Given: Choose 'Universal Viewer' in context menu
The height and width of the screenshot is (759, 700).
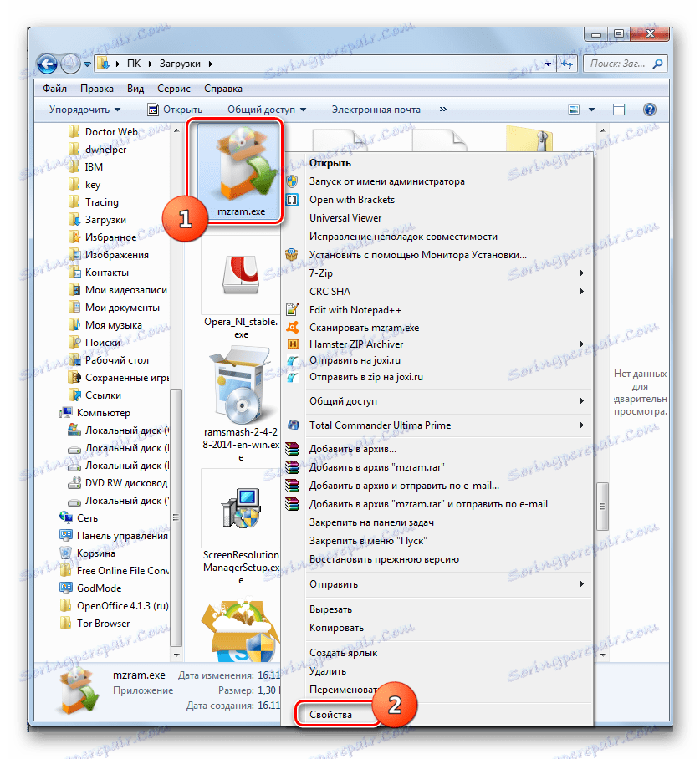Looking at the screenshot, I should [345, 218].
